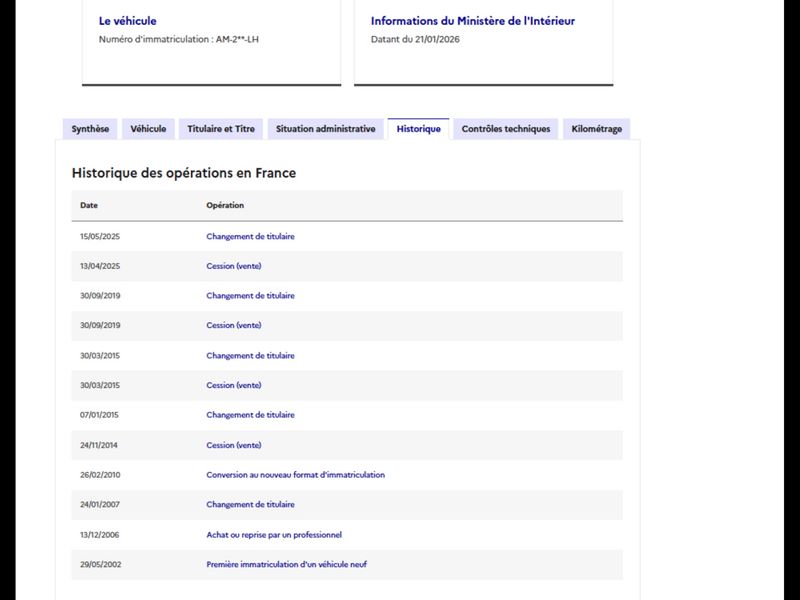Click Cession (vente) operation of 24/11/2014

(x=233, y=445)
